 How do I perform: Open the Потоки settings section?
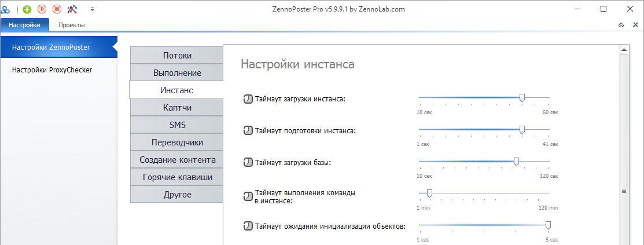point(177,56)
